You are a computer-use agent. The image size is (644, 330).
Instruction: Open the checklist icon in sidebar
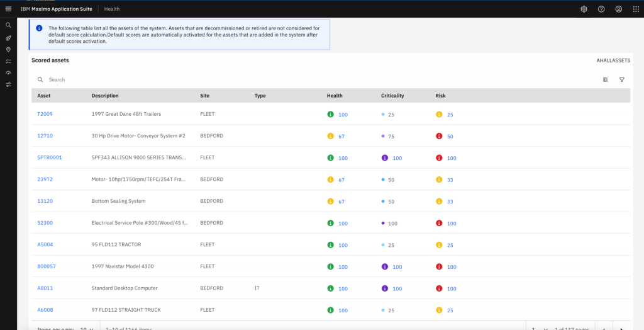(x=8, y=61)
